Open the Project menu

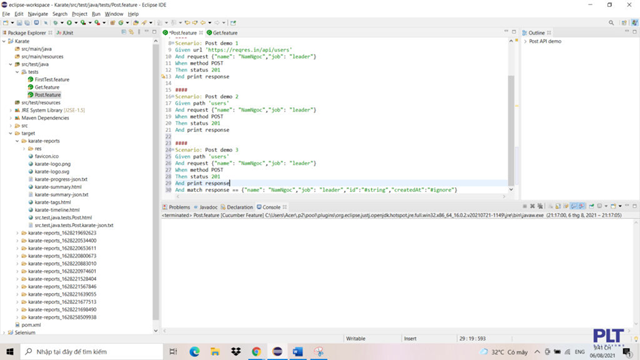[x=79, y=14]
